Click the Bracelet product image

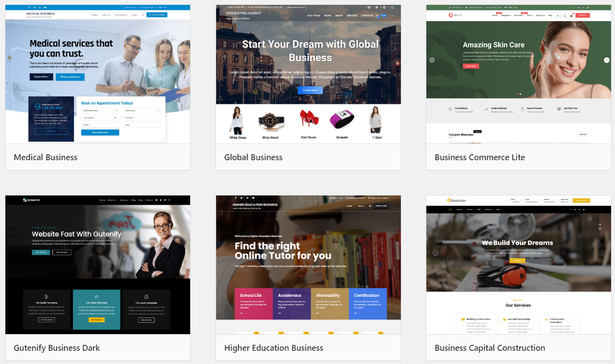click(x=342, y=121)
